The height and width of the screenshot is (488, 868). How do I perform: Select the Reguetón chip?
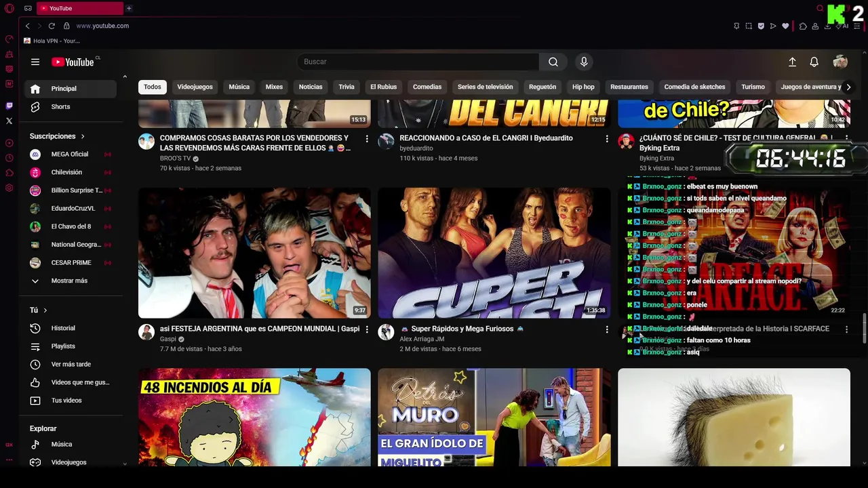tap(542, 87)
